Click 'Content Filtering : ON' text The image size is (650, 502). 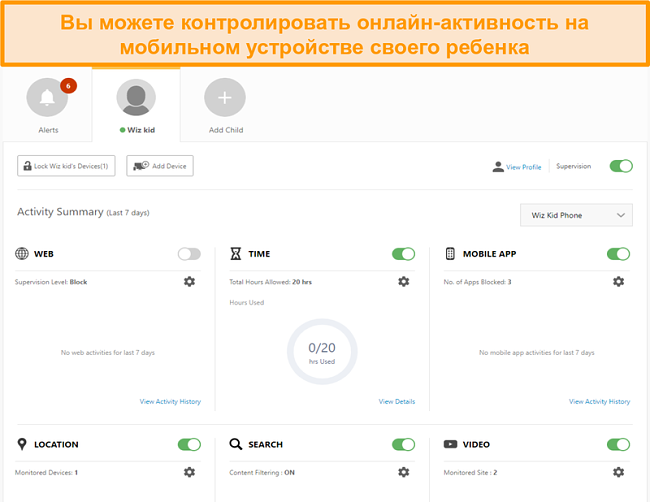click(262, 473)
